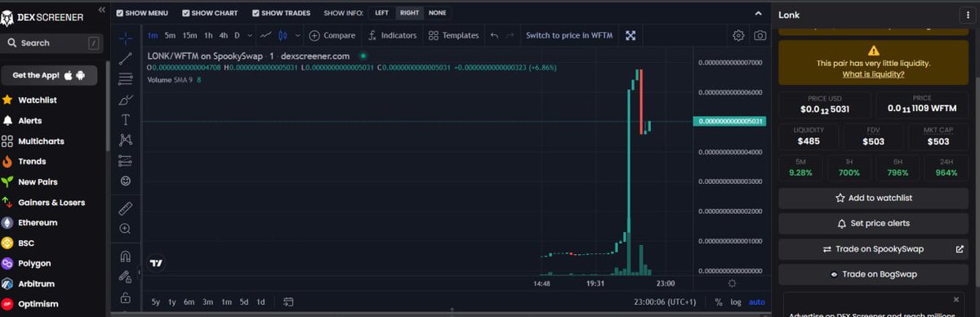Select the D daily timeframe

pos(238,36)
